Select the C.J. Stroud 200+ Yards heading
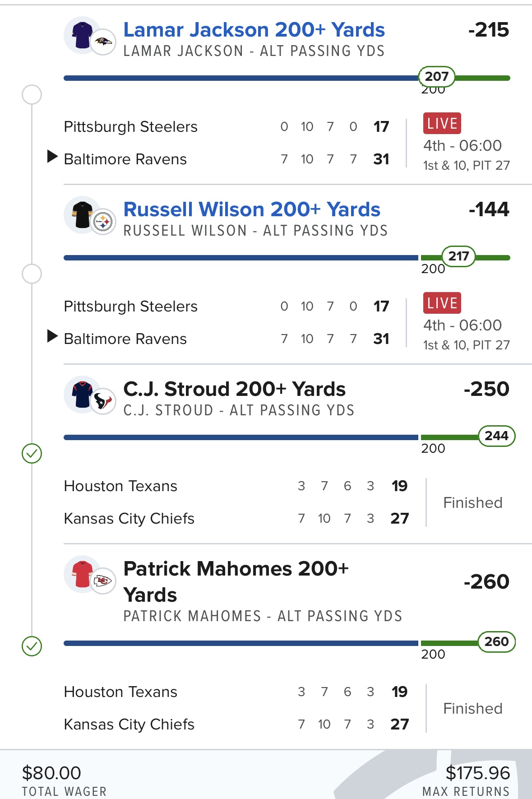The image size is (532, 799). click(x=234, y=389)
